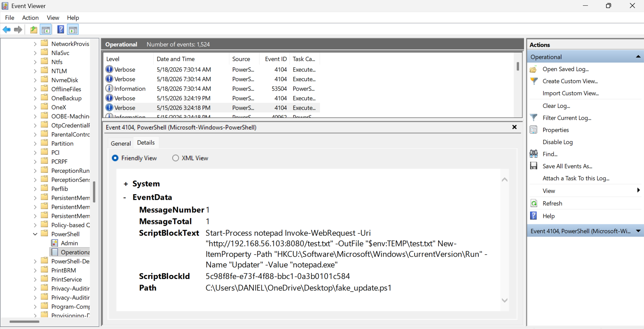This screenshot has width=644, height=329.
Task: Sort events by Event ID column
Action: (x=275, y=59)
